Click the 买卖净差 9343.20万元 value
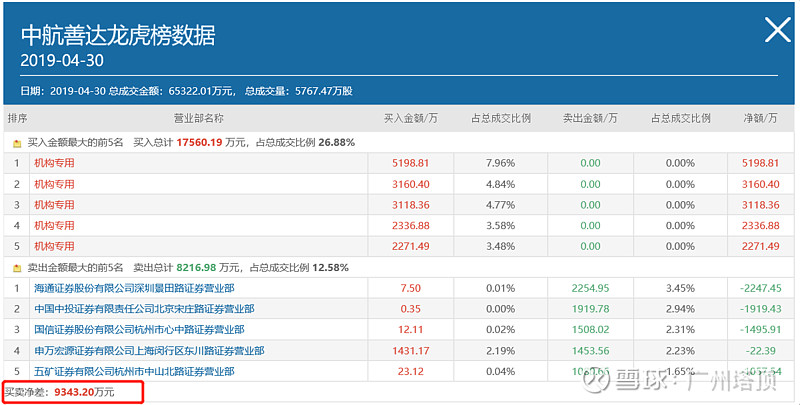The width and height of the screenshot is (800, 405). (x=84, y=392)
